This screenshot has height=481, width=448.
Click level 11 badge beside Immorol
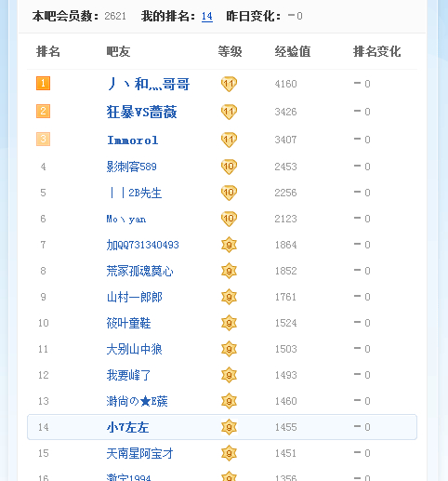229,140
